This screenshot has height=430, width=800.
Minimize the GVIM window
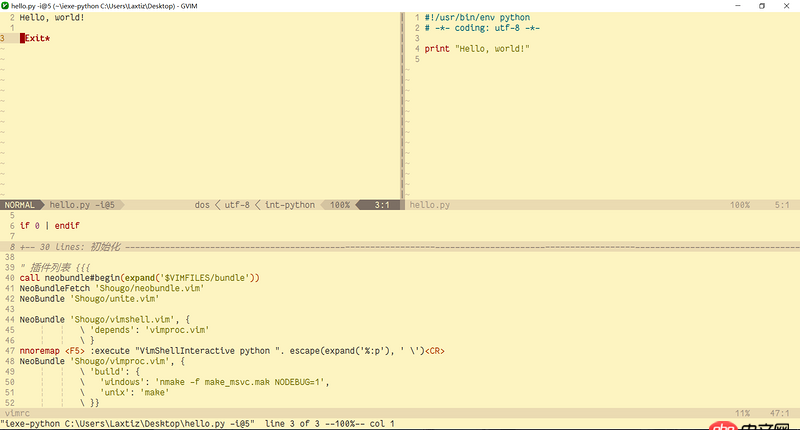point(738,6)
